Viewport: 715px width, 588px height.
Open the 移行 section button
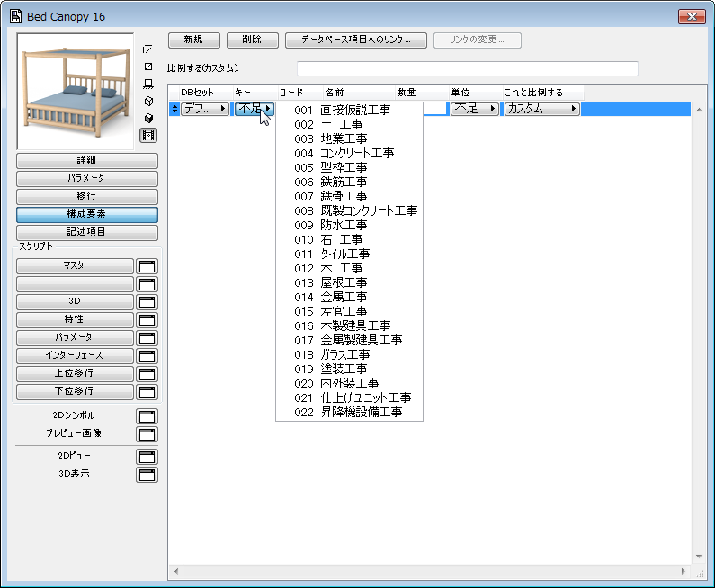point(87,197)
